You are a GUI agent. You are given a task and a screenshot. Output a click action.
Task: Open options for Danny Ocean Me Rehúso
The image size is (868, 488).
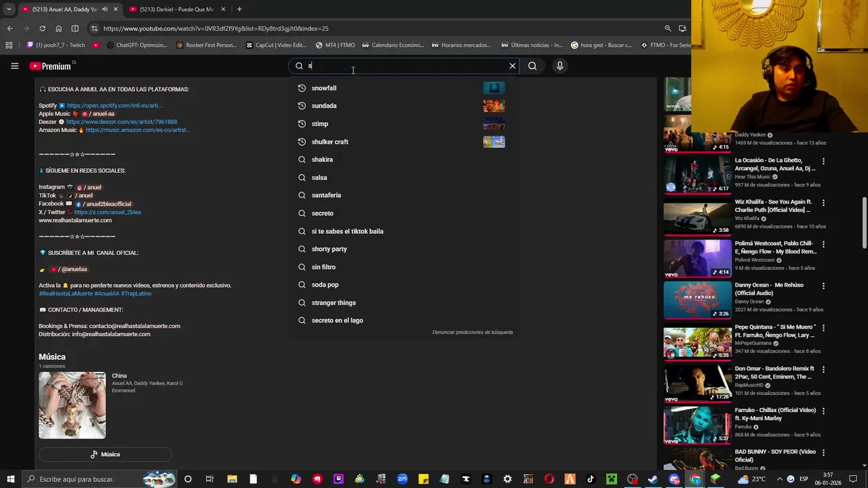(x=824, y=286)
